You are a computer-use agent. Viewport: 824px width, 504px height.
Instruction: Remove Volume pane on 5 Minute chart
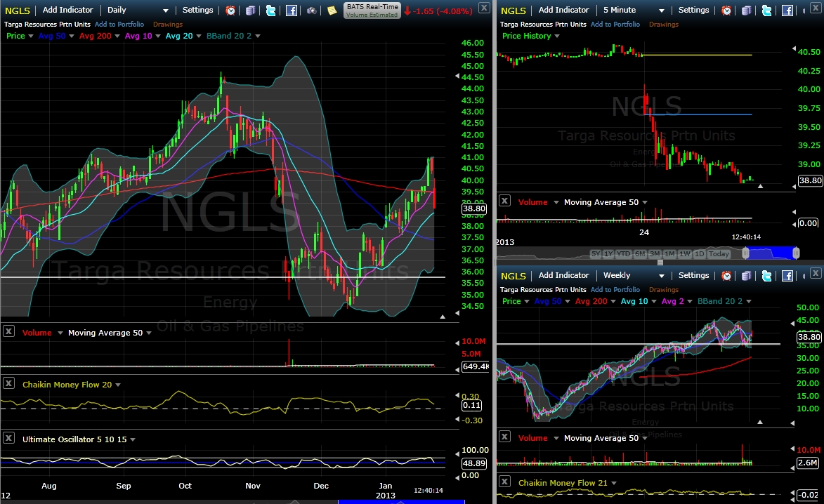[504, 201]
